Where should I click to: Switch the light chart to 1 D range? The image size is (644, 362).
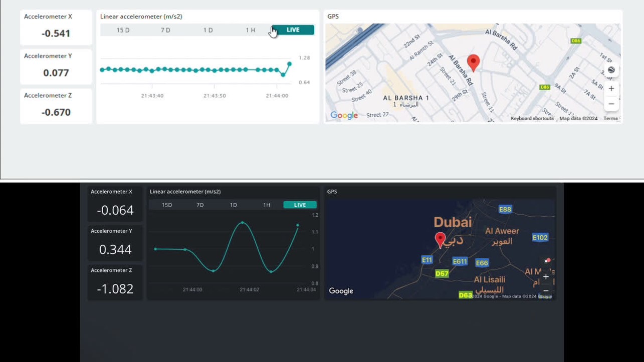[x=208, y=30]
